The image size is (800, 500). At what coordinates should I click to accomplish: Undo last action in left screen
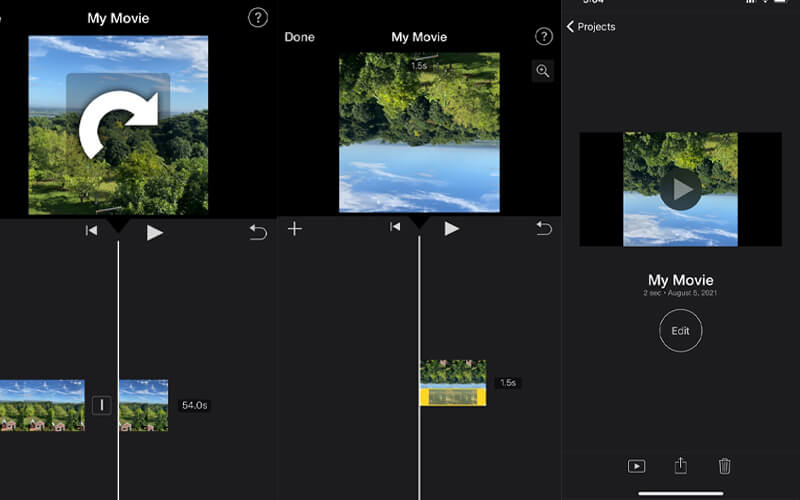(x=258, y=232)
